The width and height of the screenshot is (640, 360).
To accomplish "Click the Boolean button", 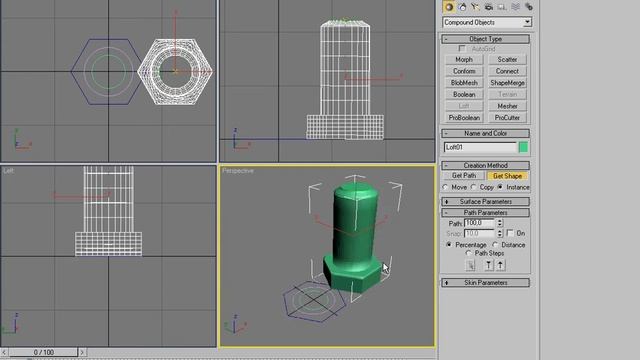I will pyautogui.click(x=464, y=94).
